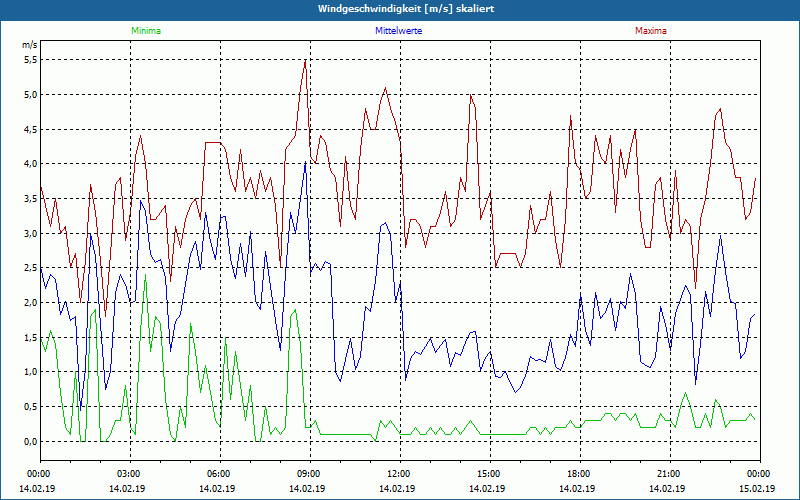Click the Minima legend label
The image size is (800, 500).
(146, 31)
